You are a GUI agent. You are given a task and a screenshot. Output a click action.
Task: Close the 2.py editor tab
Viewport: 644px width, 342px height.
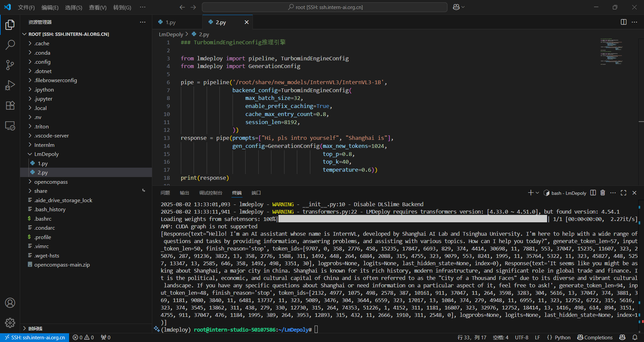(247, 22)
